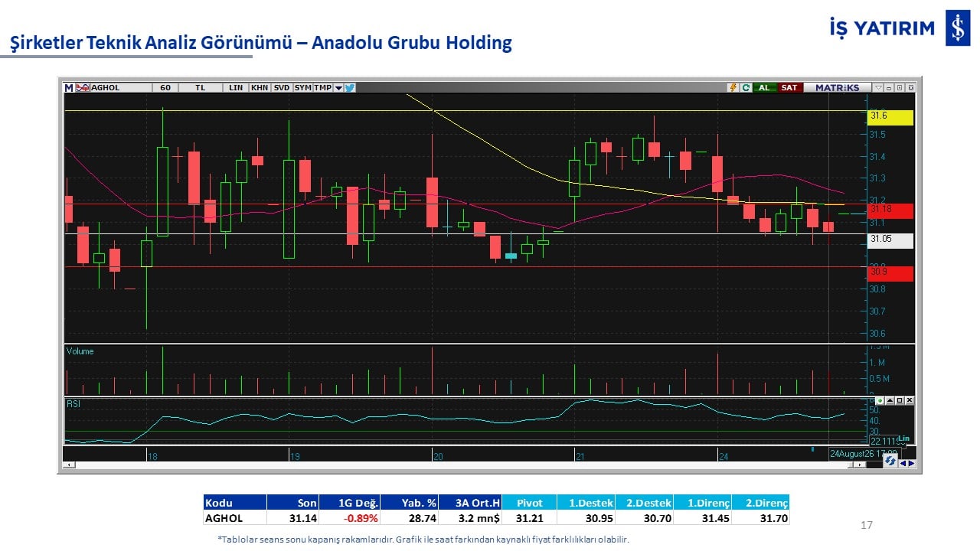
Task: Click the red SAT sell button
Action: [x=789, y=87]
